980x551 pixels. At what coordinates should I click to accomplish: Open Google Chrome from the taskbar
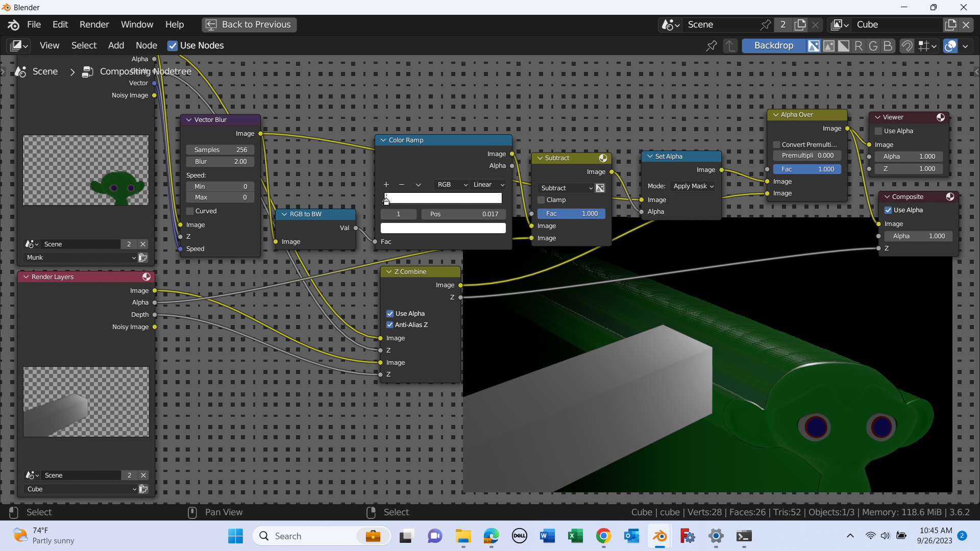[603, 536]
